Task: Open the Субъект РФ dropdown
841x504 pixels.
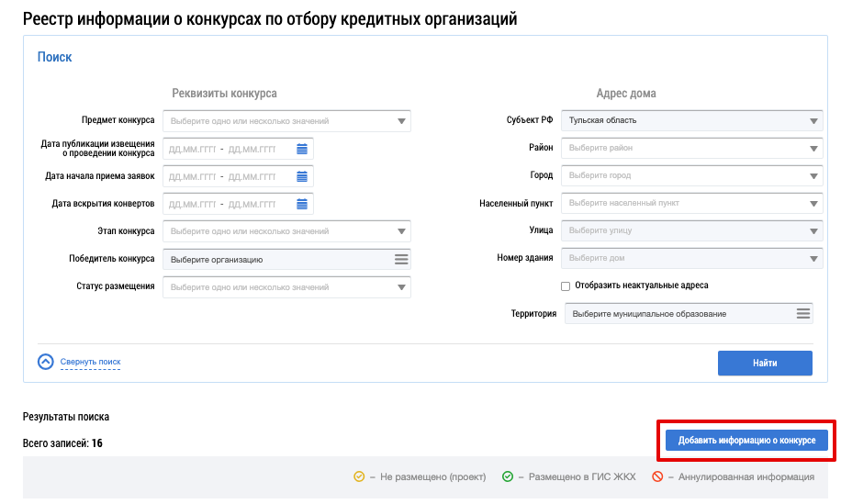Action: point(814,120)
